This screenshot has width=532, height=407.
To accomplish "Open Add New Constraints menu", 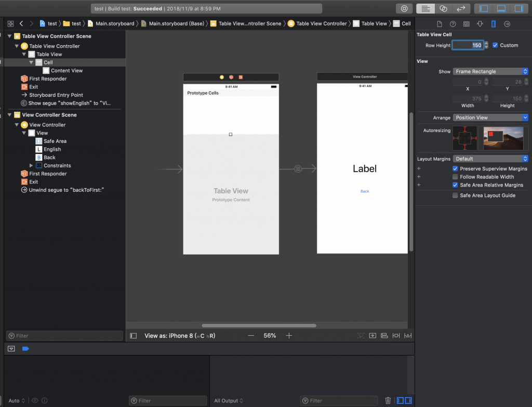I will pyautogui.click(x=396, y=336).
